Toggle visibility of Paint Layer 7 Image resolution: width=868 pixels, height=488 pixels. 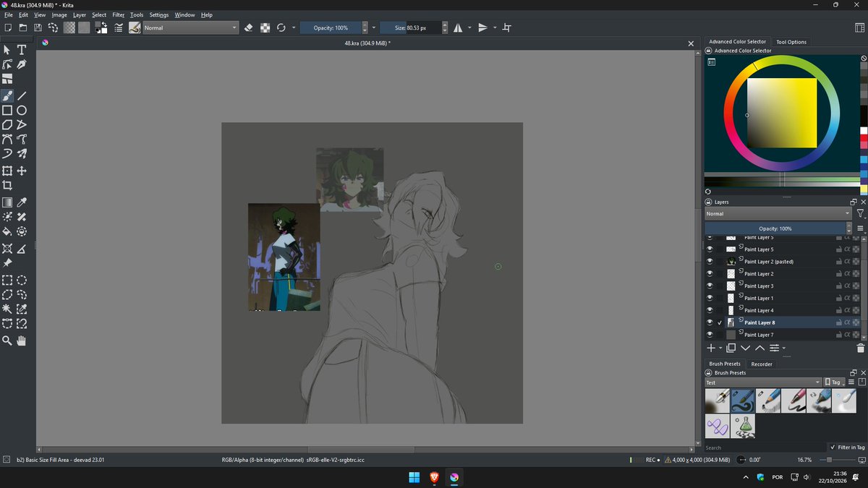(710, 335)
